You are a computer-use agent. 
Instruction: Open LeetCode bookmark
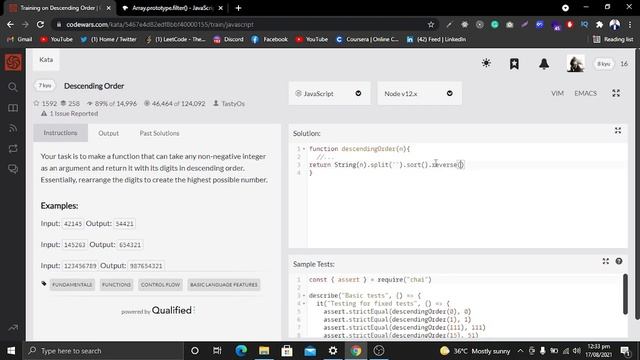click(176, 39)
